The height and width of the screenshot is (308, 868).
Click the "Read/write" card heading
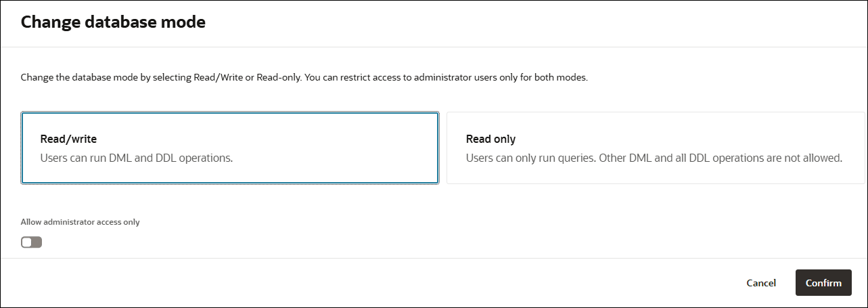(68, 139)
